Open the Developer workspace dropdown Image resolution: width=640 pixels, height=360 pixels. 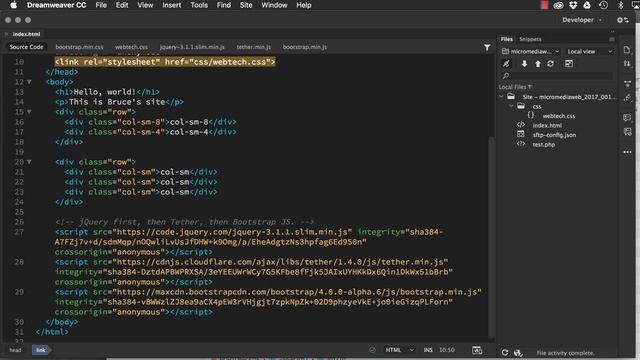coord(582,20)
